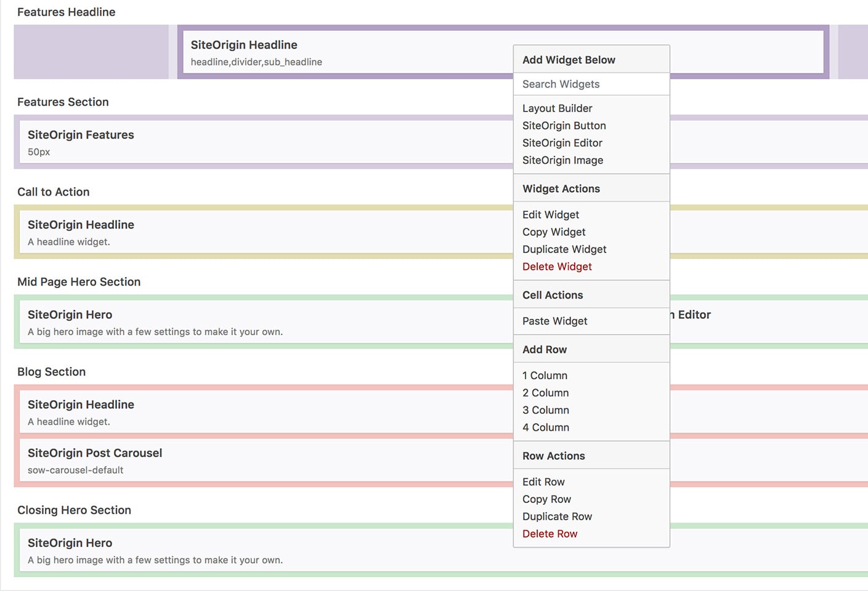This screenshot has height=591, width=868.
Task: Add a 1 Column row
Action: pyautogui.click(x=545, y=375)
